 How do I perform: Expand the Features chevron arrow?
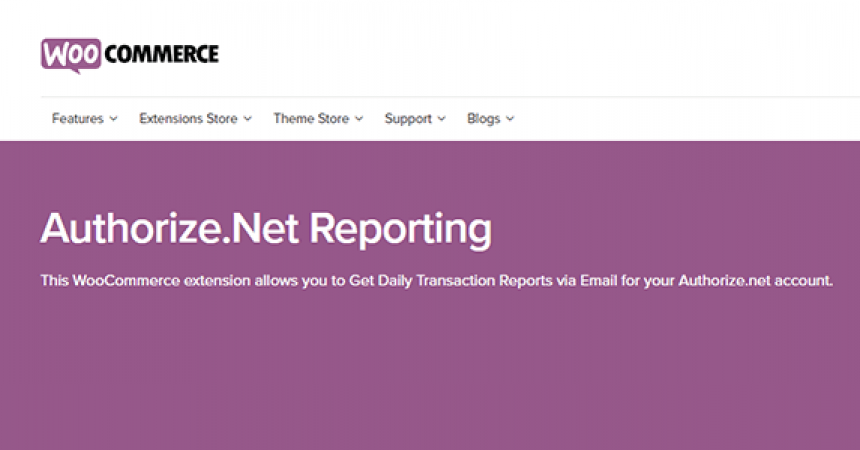[114, 119]
